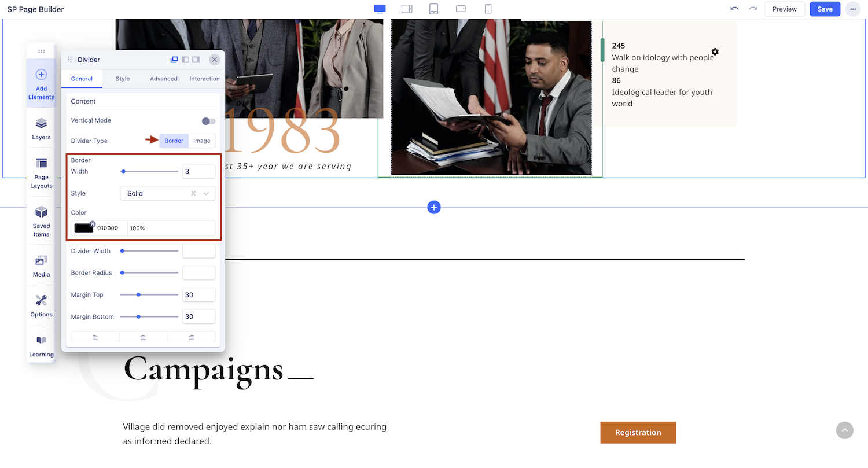Viewport: 868px width, 468px height.
Task: Open the three-dot more options menu
Action: (853, 9)
